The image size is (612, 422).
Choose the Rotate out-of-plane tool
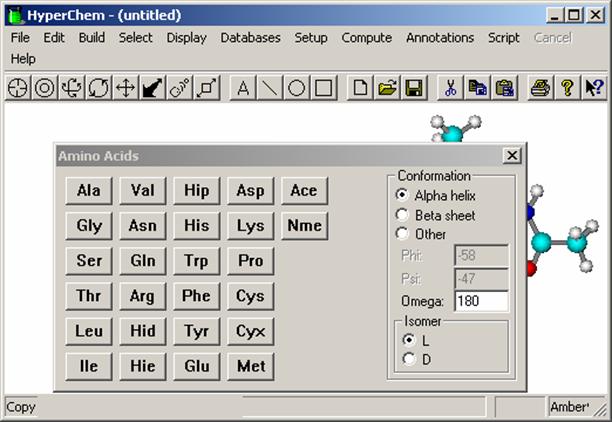pos(72,88)
